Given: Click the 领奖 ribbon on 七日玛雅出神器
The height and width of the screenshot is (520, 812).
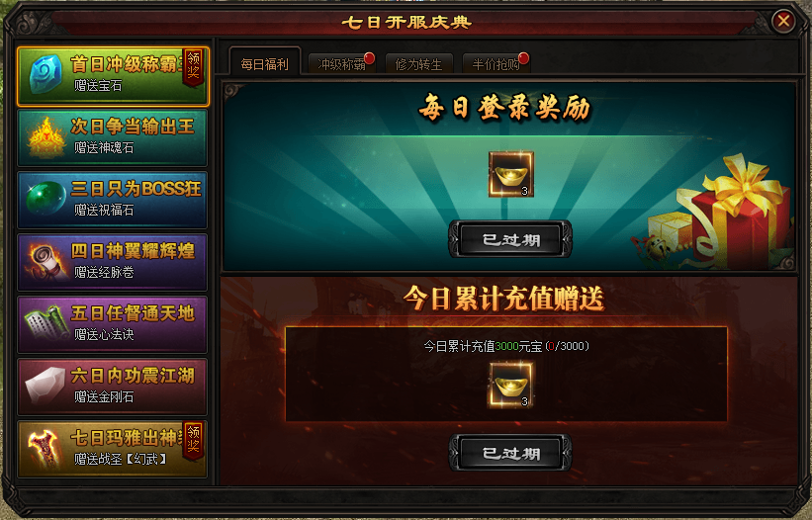Looking at the screenshot, I should (193, 440).
